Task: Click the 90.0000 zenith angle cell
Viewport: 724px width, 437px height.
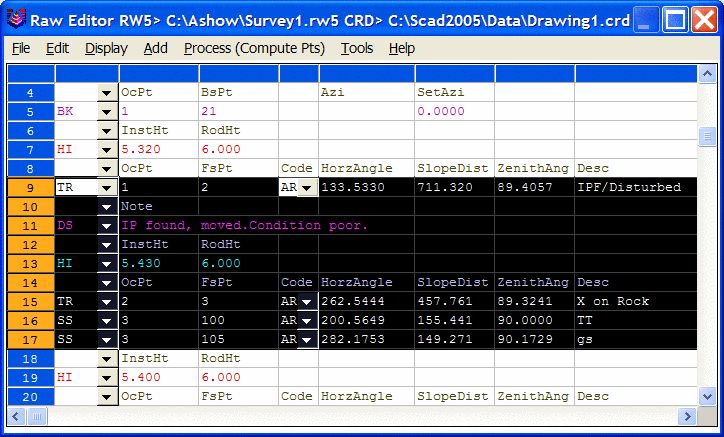Action: click(534, 321)
